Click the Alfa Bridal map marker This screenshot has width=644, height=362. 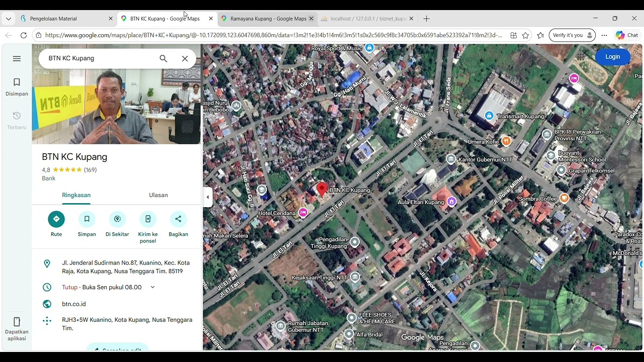click(349, 334)
